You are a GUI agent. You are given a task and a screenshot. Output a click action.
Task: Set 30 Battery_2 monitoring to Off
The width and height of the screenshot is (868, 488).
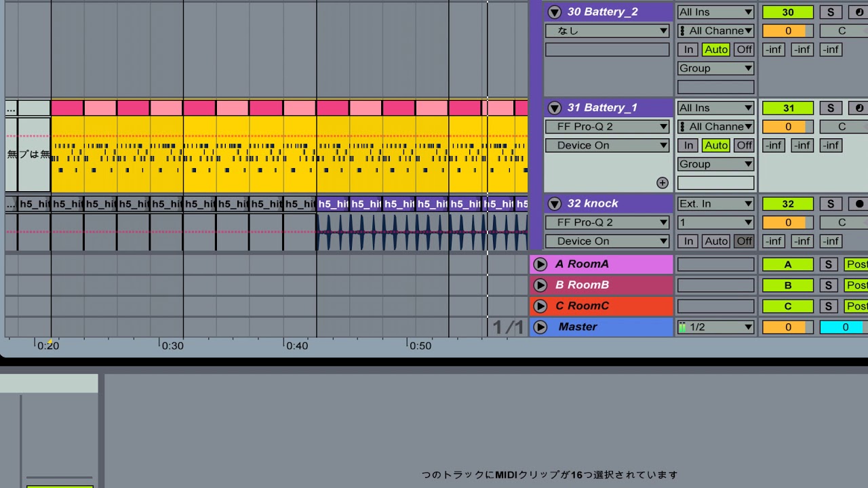point(744,49)
